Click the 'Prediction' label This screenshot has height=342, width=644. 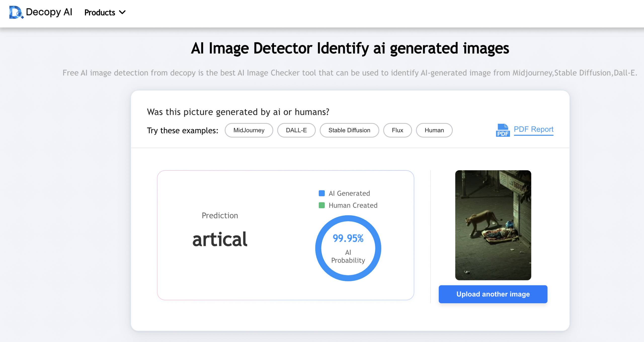(220, 216)
